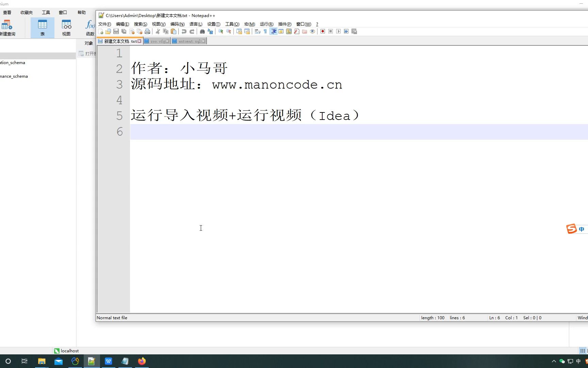The image size is (588, 368).
Task: Click the Save recorded macro icon
Action: pyautogui.click(x=354, y=31)
